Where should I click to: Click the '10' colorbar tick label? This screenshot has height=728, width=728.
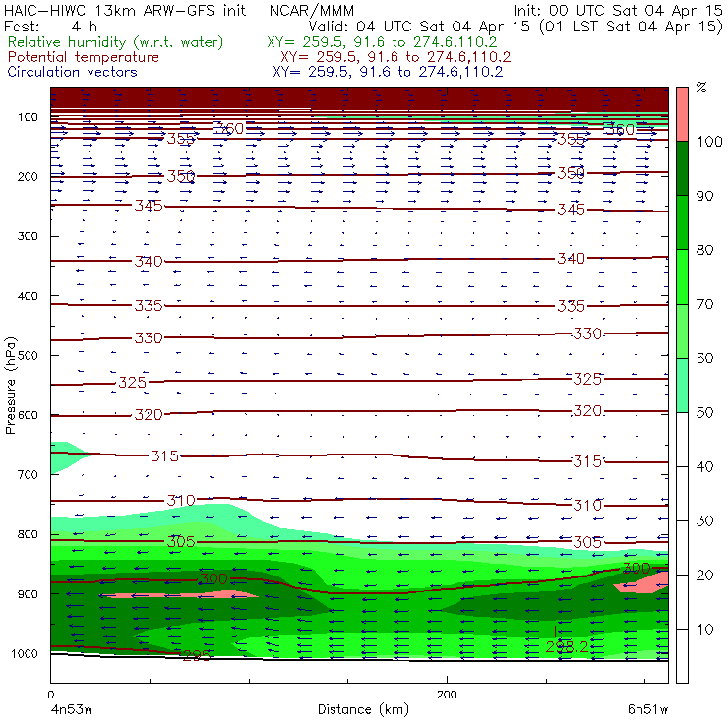pos(704,629)
